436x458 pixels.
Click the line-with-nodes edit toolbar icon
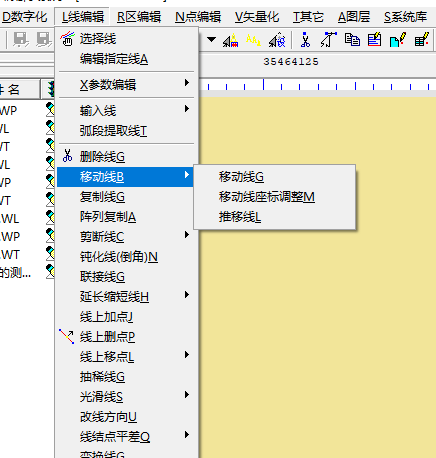[x=329, y=40]
